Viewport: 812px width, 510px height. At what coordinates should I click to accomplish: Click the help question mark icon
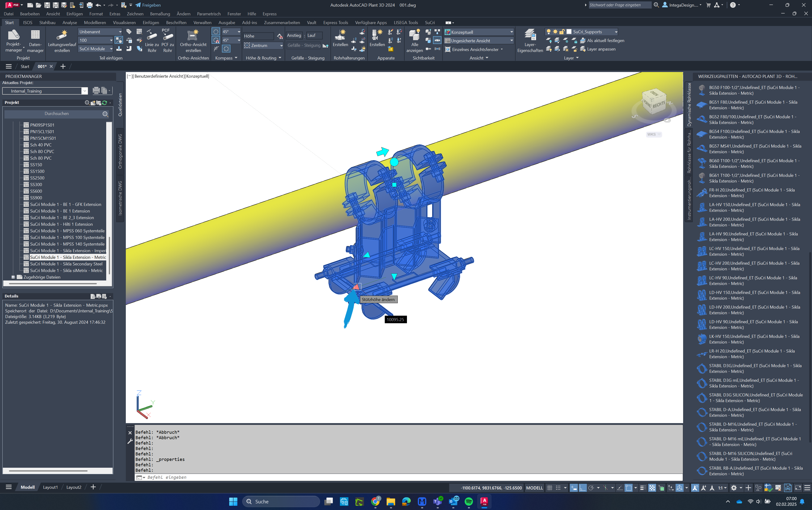point(733,5)
